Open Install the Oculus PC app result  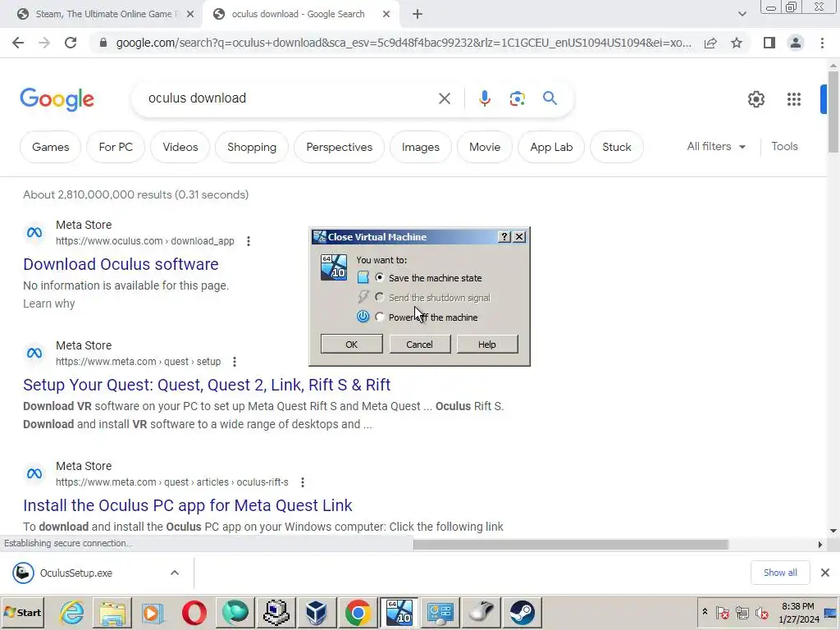pyautogui.click(x=188, y=505)
